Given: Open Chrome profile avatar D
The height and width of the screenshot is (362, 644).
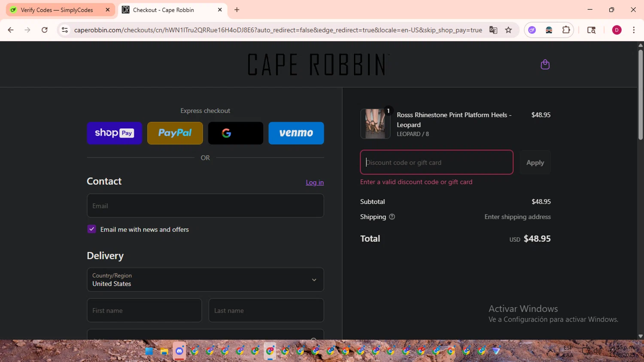Looking at the screenshot, I should click(617, 30).
